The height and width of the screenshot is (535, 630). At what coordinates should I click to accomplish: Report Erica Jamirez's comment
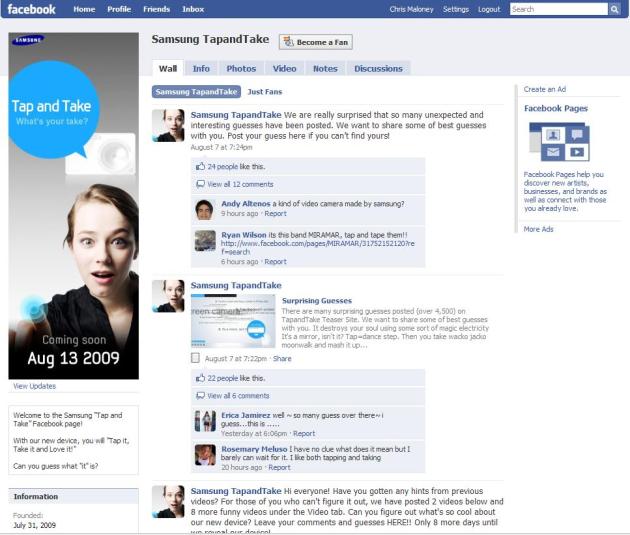click(304, 433)
